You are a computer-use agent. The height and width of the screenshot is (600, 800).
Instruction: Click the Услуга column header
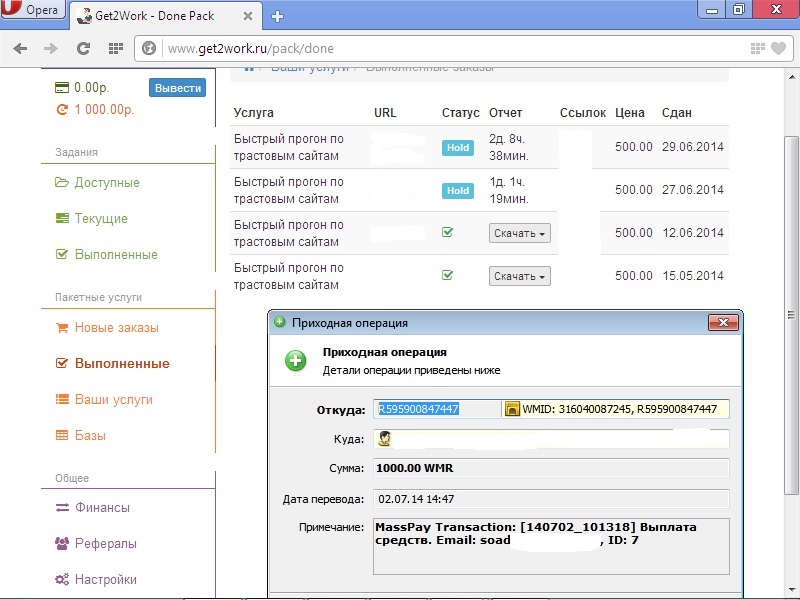pos(254,113)
